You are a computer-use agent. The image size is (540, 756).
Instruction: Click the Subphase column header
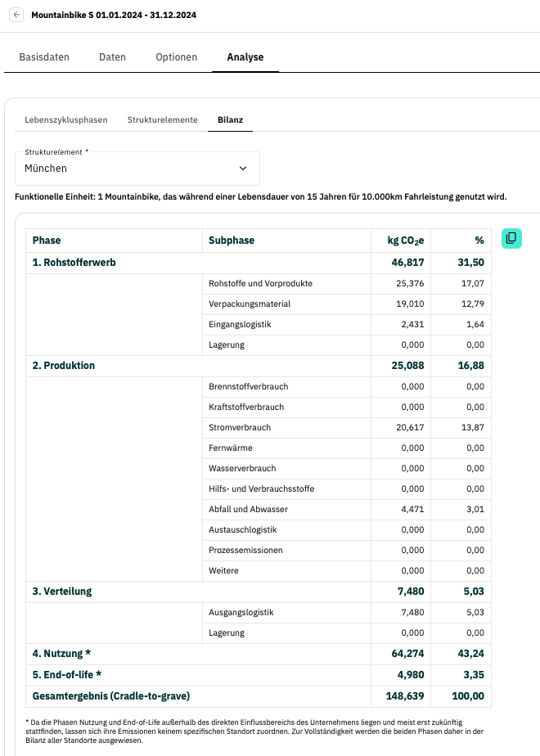232,241
